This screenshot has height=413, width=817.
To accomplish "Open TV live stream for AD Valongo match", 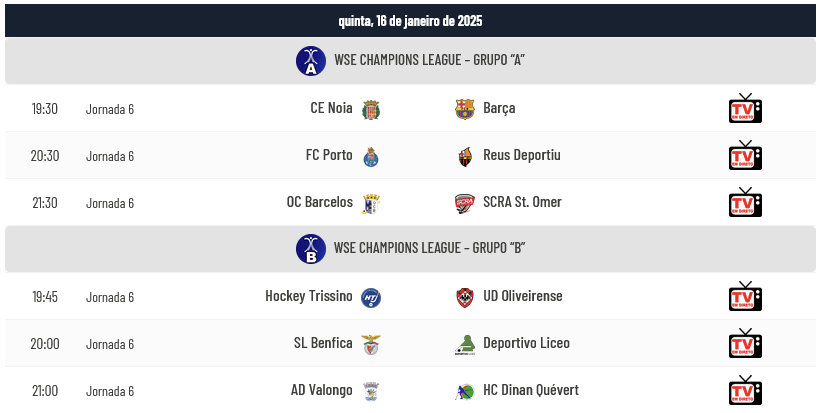I will (745, 390).
